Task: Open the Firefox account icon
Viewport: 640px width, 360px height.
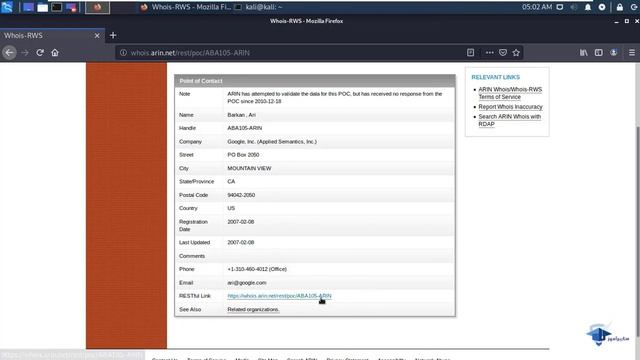Action: [x=614, y=53]
